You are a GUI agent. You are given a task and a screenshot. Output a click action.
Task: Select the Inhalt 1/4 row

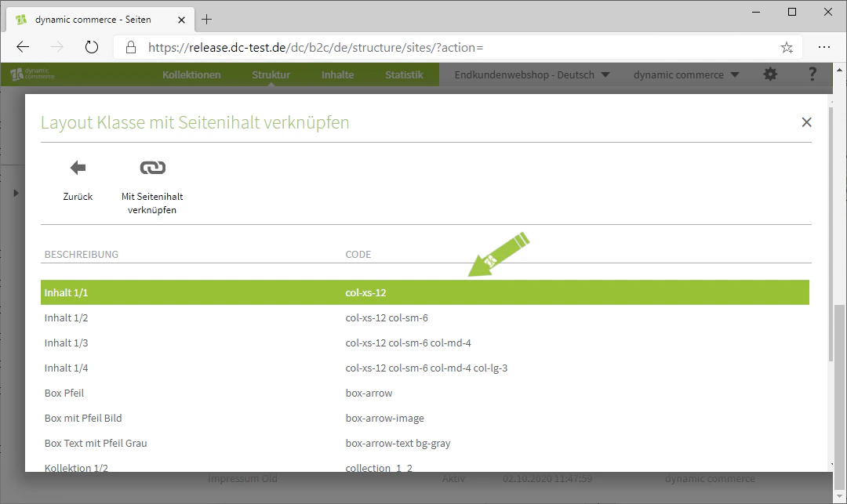[x=424, y=368]
